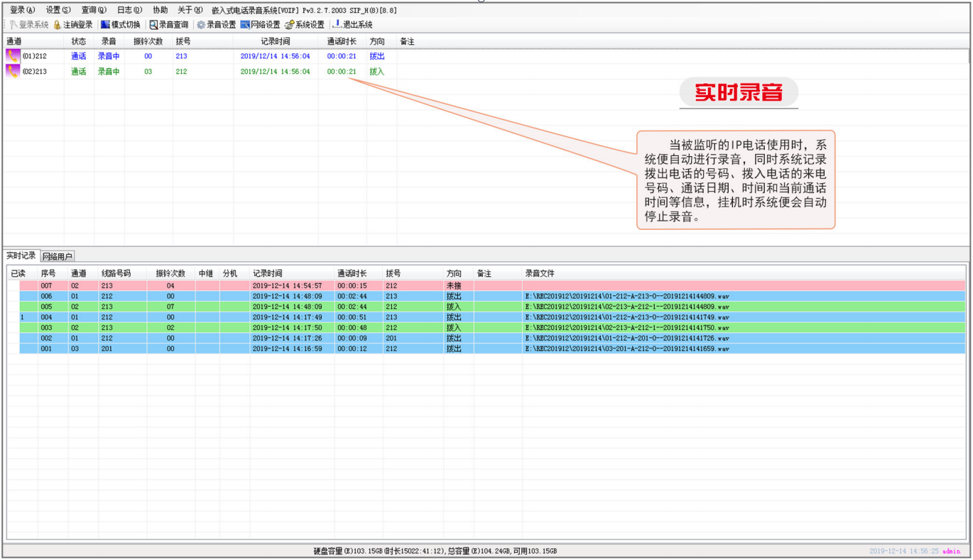
Task: Select record 004 marked as read
Action: tap(46, 317)
